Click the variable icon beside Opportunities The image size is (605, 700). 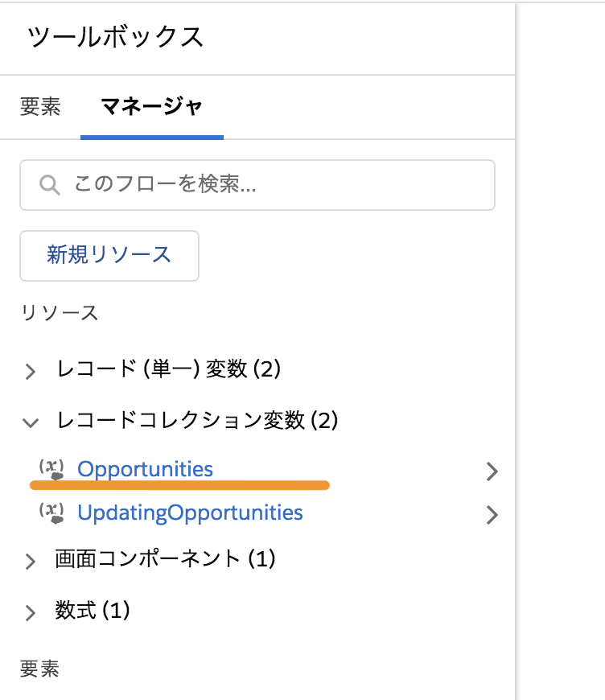[x=51, y=469]
